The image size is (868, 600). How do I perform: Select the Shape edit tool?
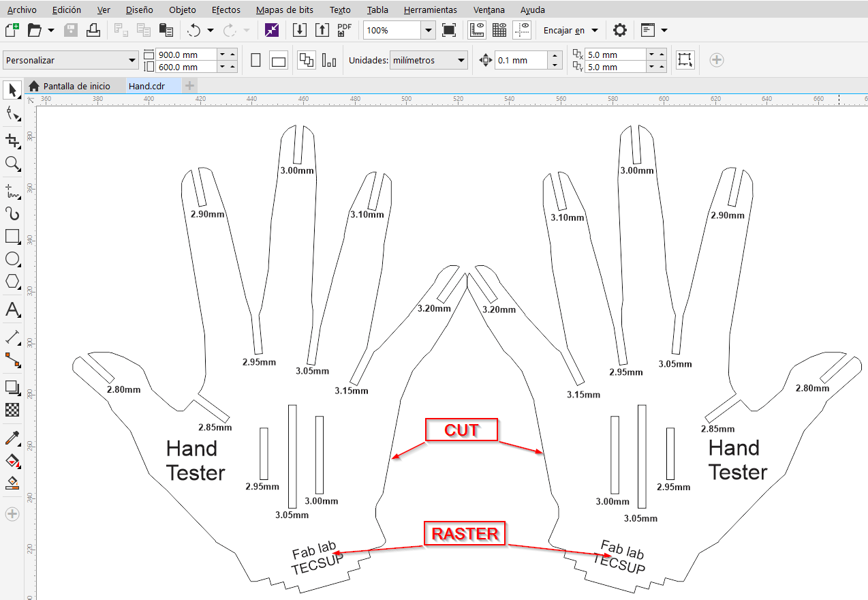click(12, 114)
